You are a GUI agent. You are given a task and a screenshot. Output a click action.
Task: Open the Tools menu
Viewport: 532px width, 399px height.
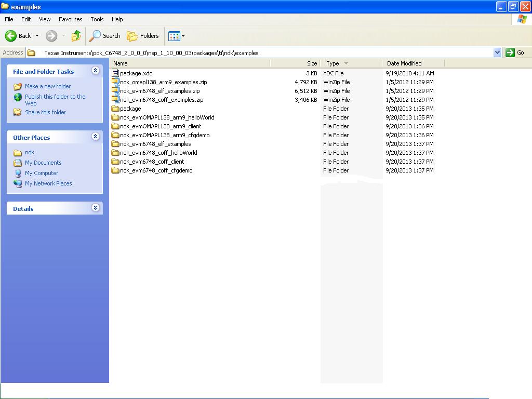click(x=97, y=19)
